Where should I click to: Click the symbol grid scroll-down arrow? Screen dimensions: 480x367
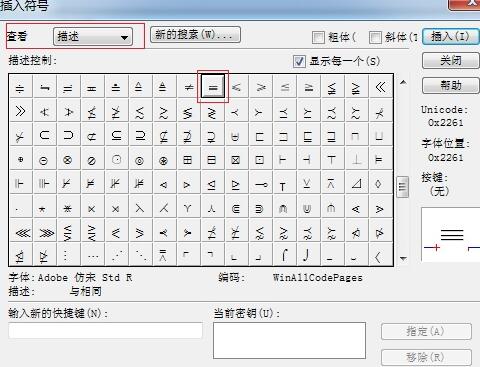(403, 258)
